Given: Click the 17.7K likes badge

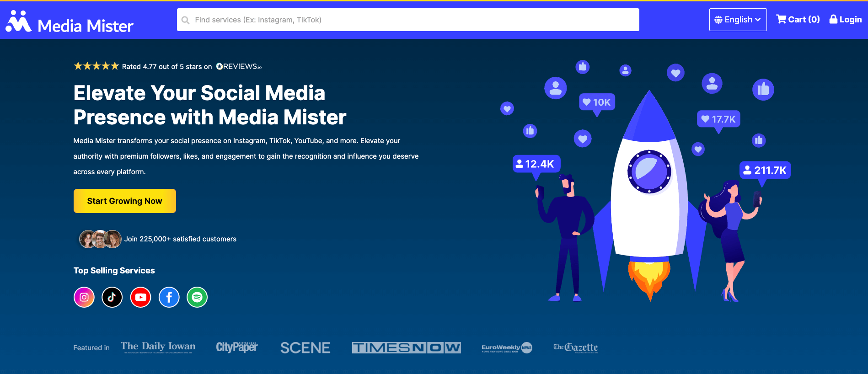Looking at the screenshot, I should pos(718,119).
